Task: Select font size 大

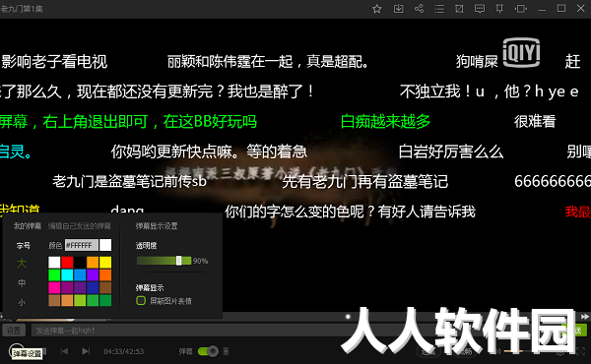Action: click(x=22, y=263)
